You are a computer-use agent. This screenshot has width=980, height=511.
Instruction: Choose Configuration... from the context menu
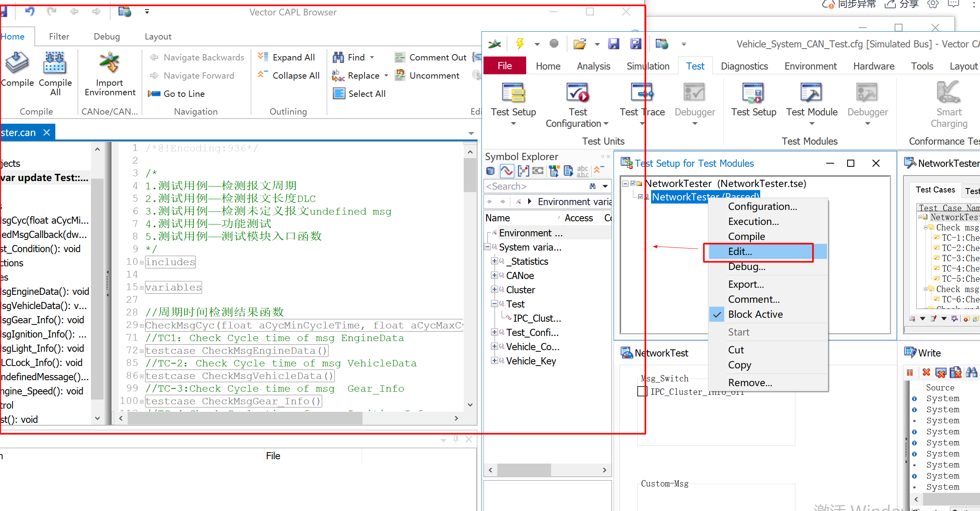tap(767, 207)
